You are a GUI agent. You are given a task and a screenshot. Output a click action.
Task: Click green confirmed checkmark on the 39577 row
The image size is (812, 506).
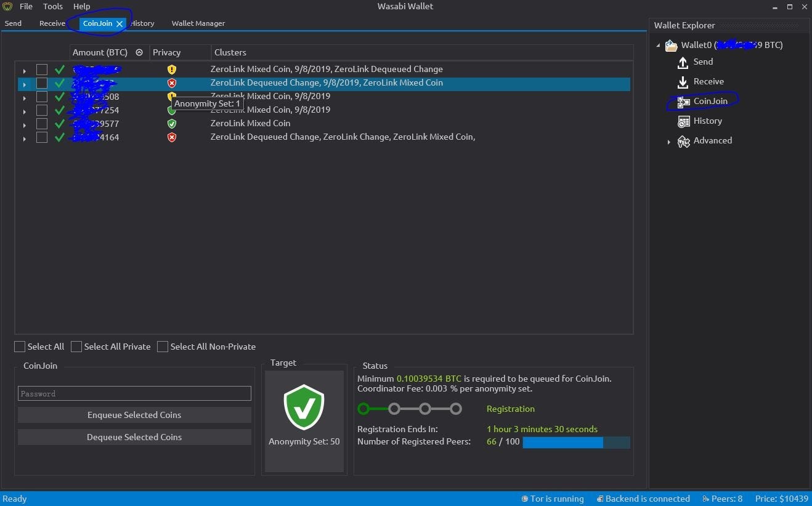click(x=60, y=123)
